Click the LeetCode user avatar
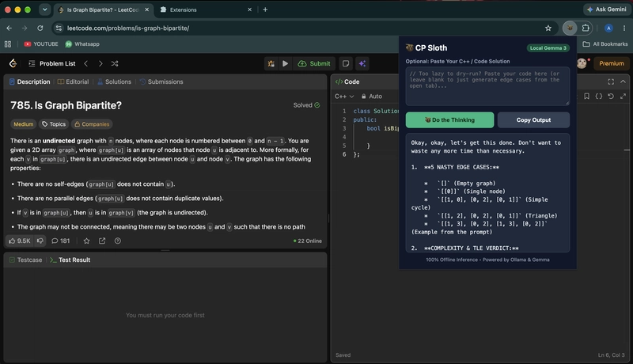This screenshot has height=364, width=633. tap(582, 63)
